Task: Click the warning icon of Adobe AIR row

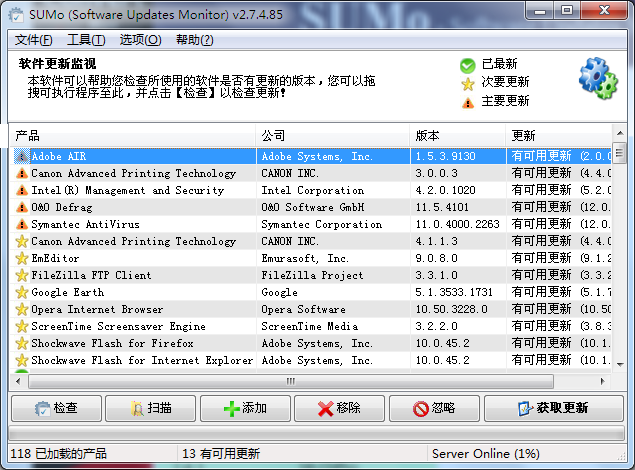Action: 21,156
